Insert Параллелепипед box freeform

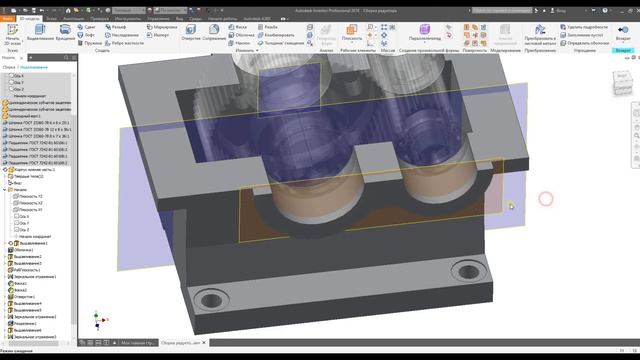click(x=424, y=33)
